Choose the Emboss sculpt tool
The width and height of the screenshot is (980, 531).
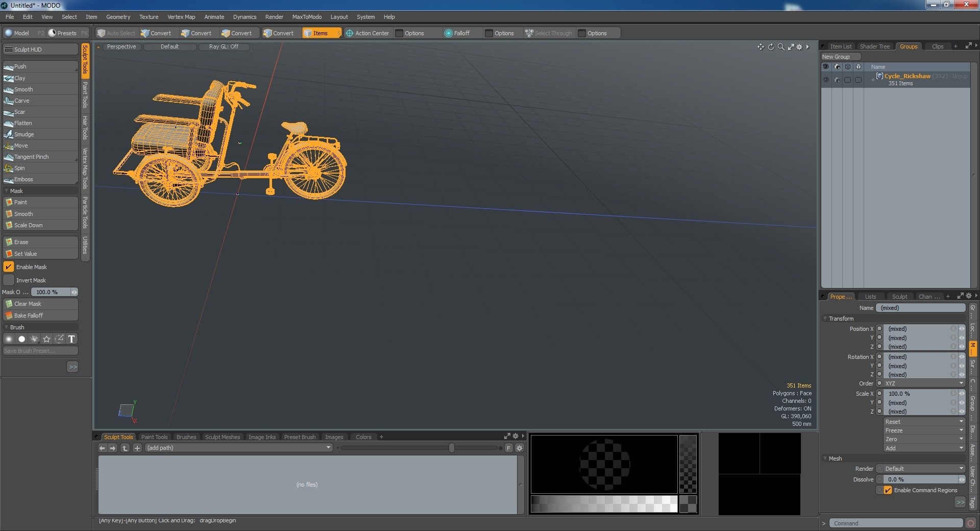point(40,179)
